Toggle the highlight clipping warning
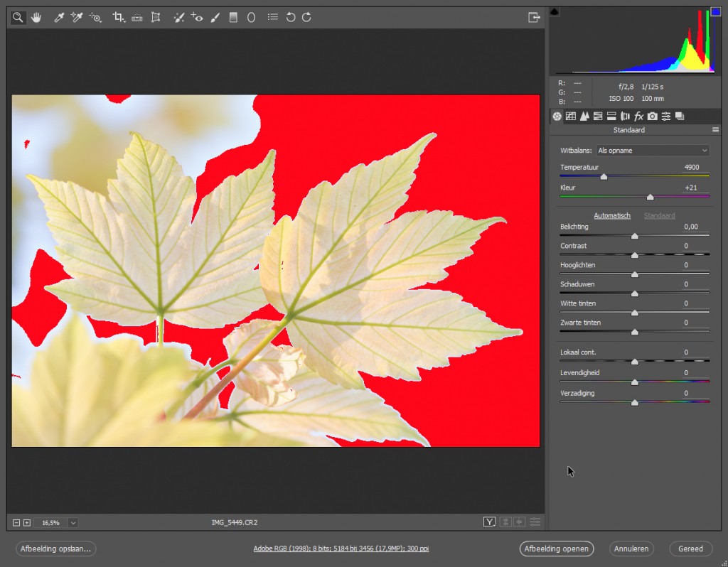The image size is (728, 567). coord(715,11)
